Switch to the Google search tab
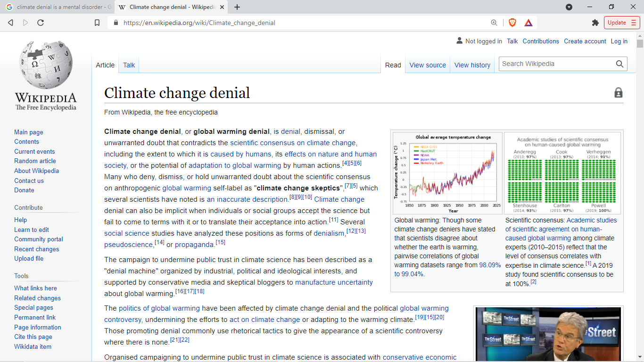 tap(58, 7)
